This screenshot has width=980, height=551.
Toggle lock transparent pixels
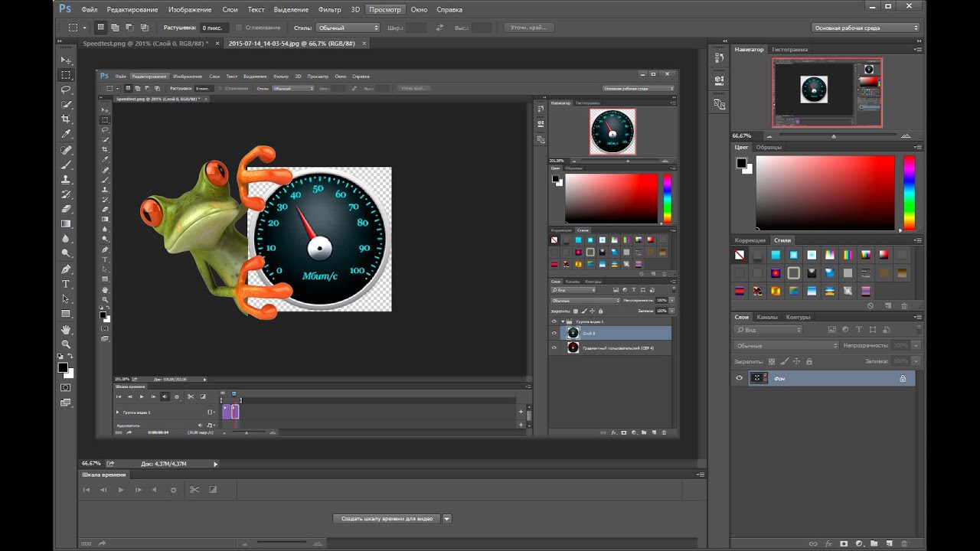(772, 361)
